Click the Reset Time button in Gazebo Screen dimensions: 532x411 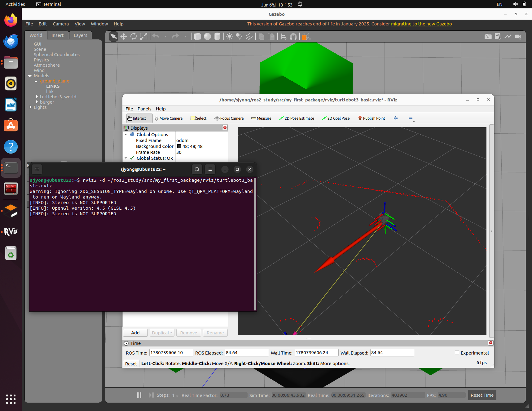click(482, 395)
